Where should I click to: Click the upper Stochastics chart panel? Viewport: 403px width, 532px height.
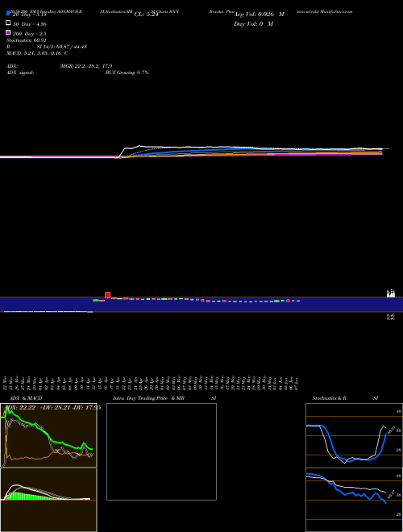354,435
